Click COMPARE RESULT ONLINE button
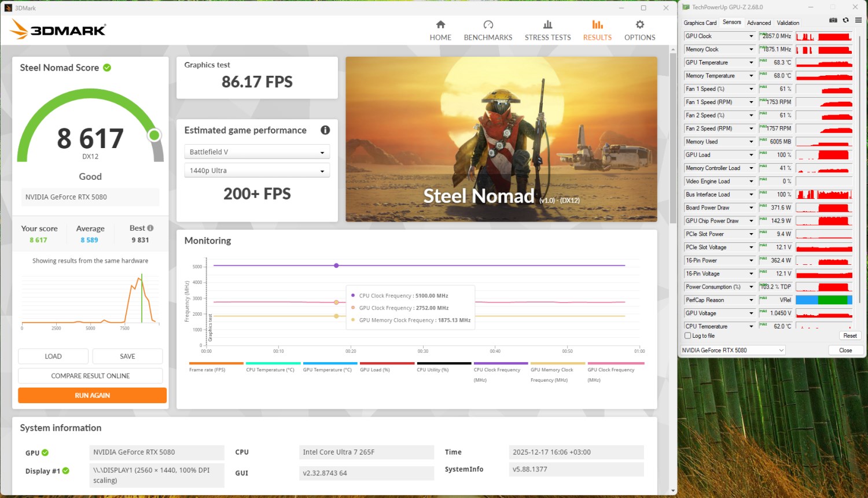 pyautogui.click(x=90, y=376)
